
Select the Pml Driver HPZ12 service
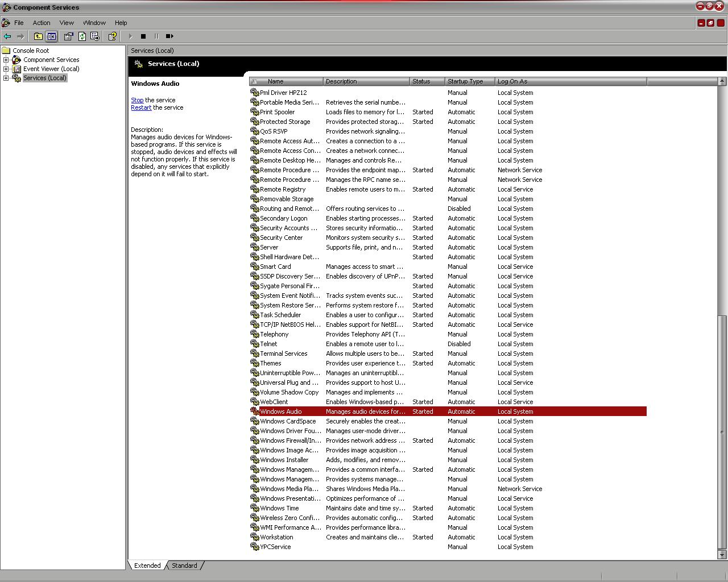(283, 93)
